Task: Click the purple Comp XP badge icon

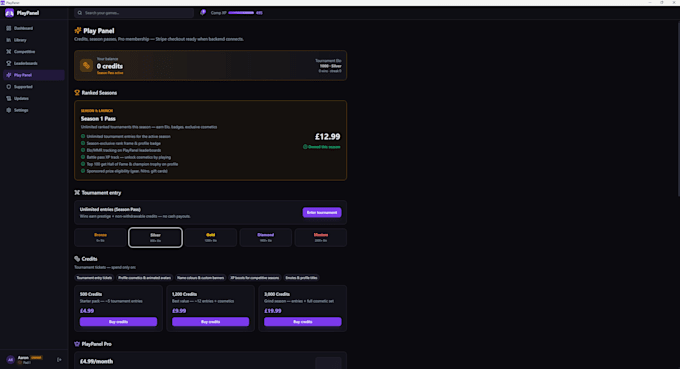Action: (x=203, y=13)
